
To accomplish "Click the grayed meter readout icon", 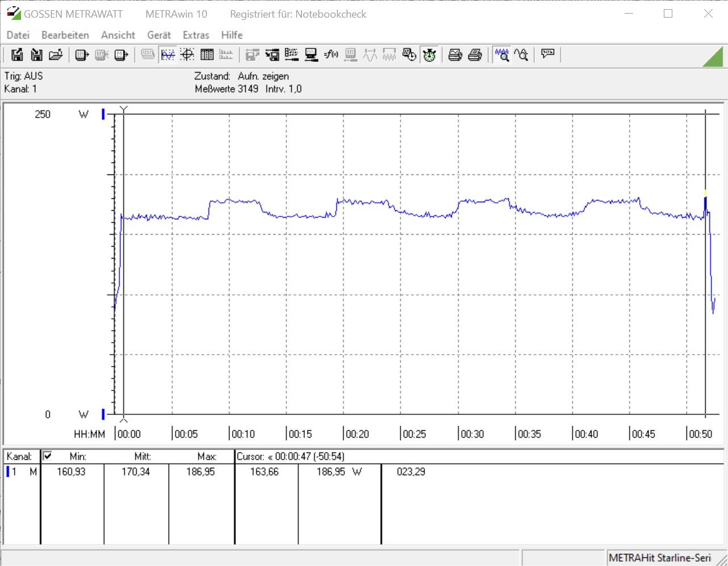I will [102, 55].
